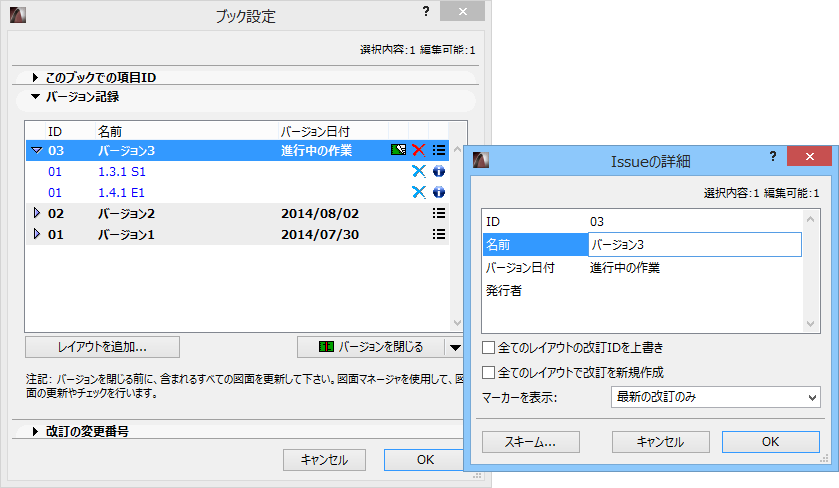Click down arrow of Issue details list scrollbar
Viewport: 839px width, 488px height.
click(811, 324)
